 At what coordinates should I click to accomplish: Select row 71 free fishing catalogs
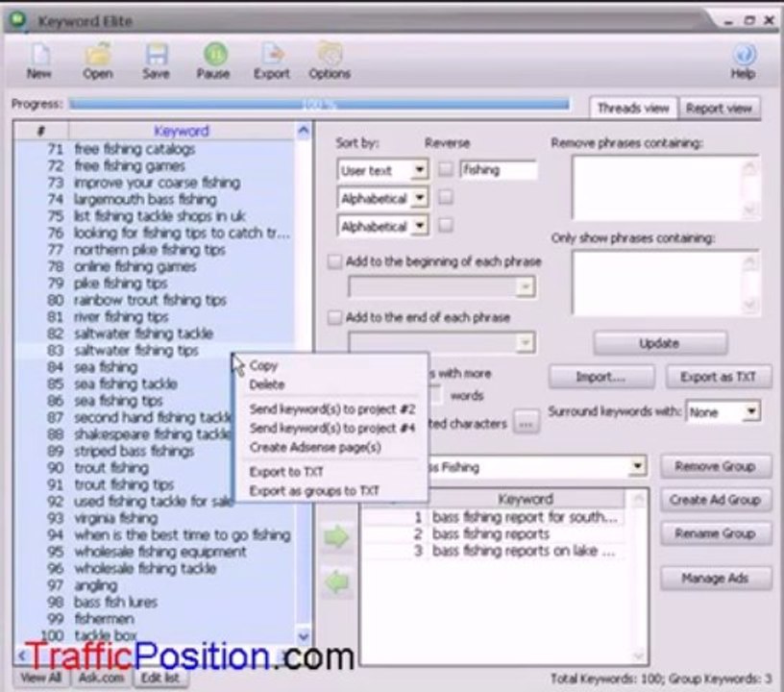pyautogui.click(x=155, y=149)
